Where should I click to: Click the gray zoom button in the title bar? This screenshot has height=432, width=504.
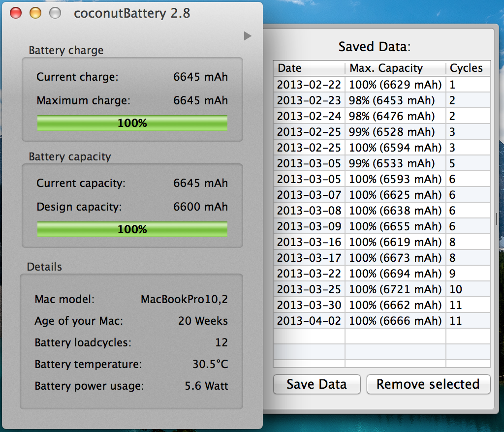[55, 13]
